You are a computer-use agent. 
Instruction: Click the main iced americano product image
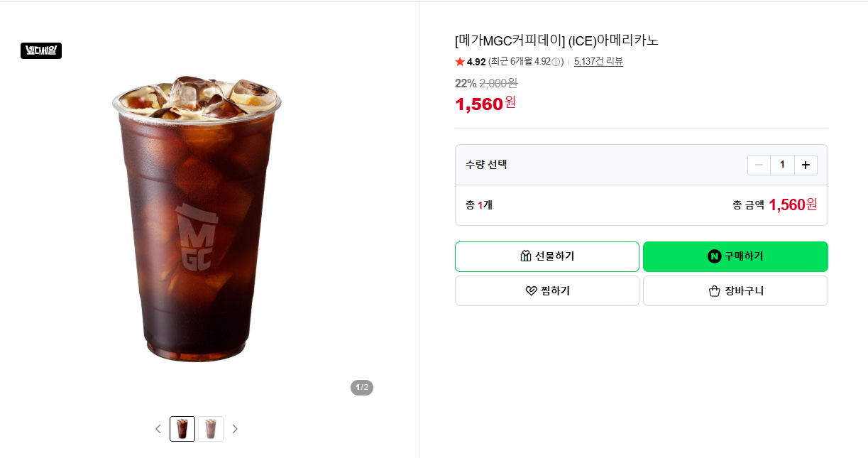pyautogui.click(x=197, y=218)
